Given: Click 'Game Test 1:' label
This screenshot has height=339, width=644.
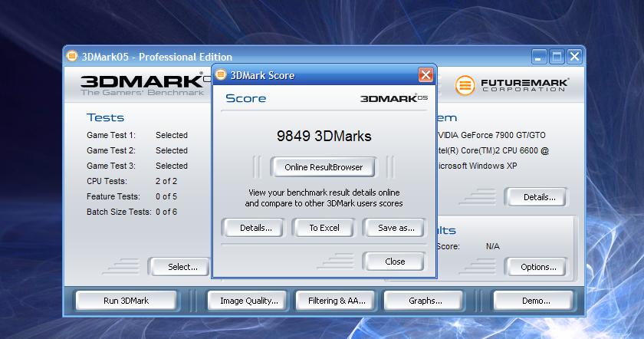Looking at the screenshot, I should click(111, 135).
